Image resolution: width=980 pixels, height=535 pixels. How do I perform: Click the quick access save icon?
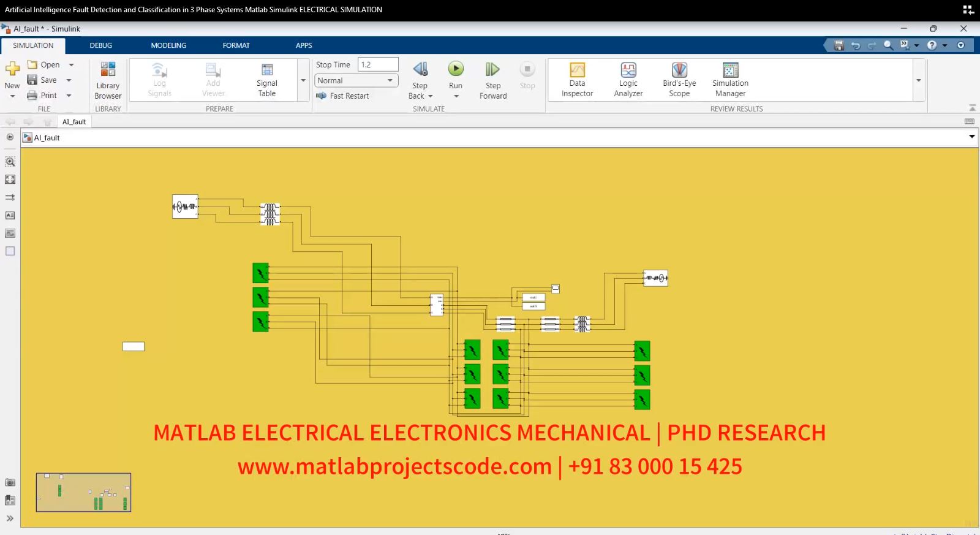click(839, 45)
